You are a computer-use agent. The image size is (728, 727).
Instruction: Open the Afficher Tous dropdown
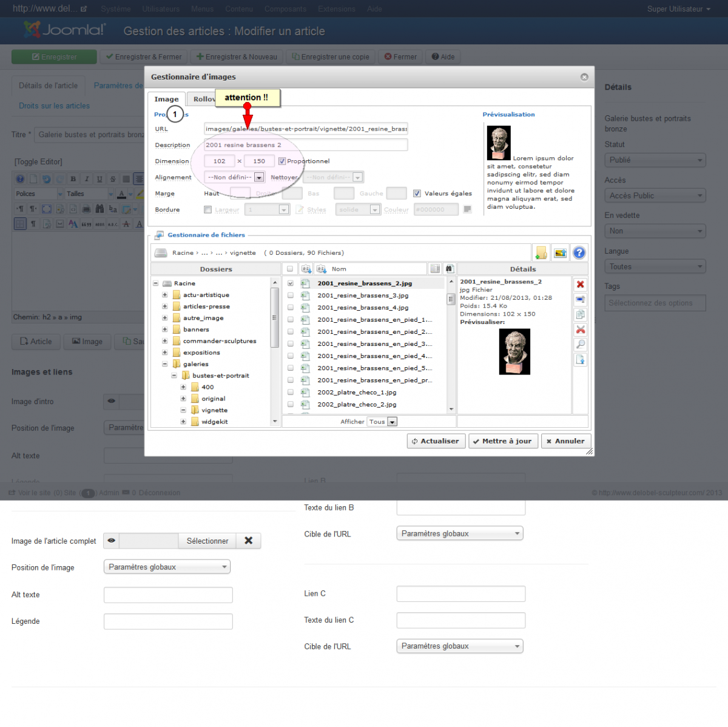(x=392, y=422)
